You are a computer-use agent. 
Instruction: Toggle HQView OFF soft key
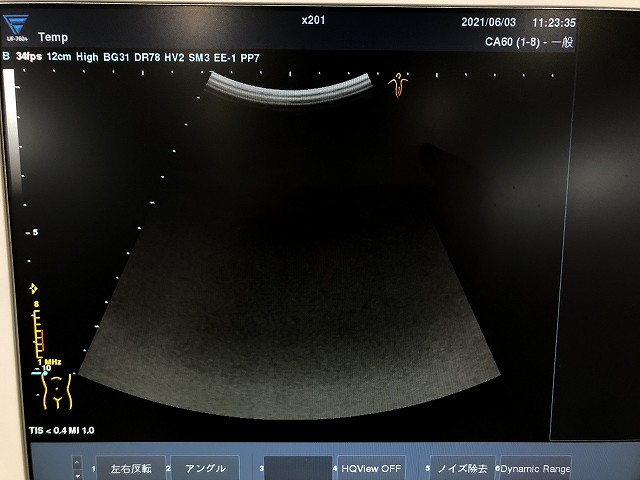371,468
